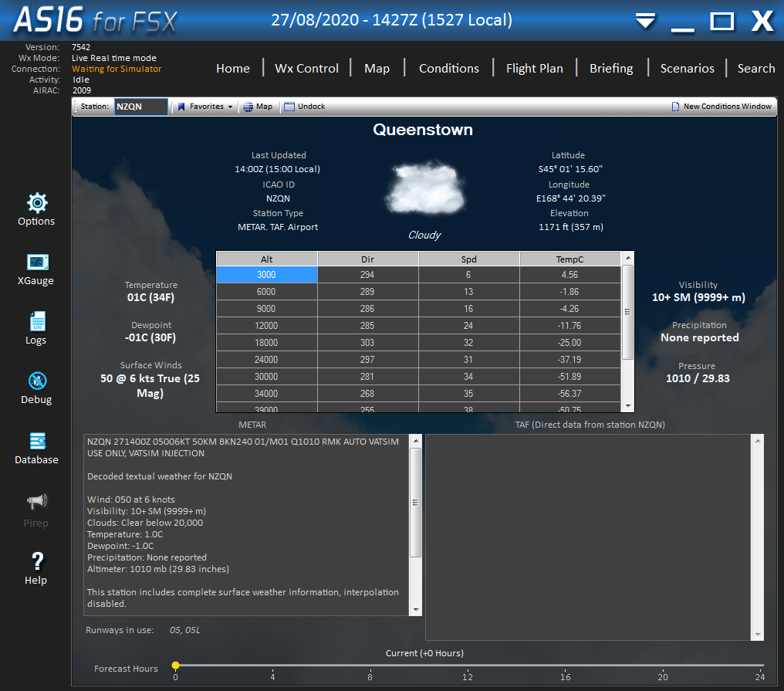This screenshot has height=691, width=784.
Task: Click the Station input field NZQN
Action: click(141, 107)
